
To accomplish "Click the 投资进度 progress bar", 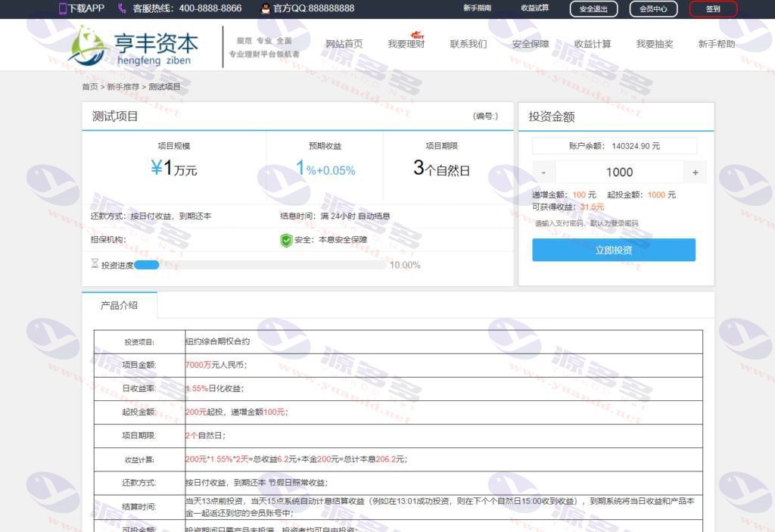I will 260,265.
